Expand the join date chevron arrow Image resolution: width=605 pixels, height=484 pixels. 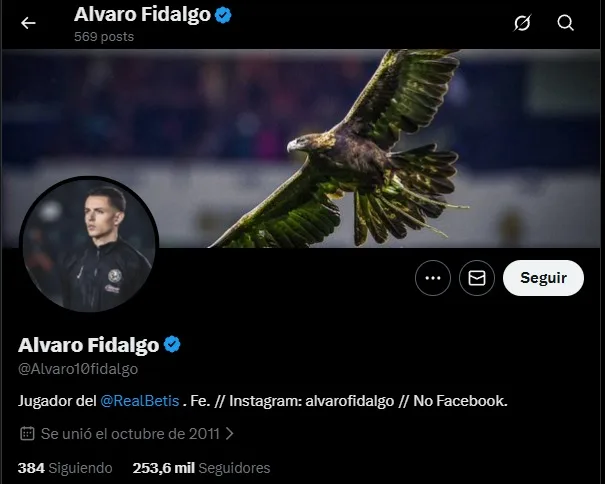229,433
